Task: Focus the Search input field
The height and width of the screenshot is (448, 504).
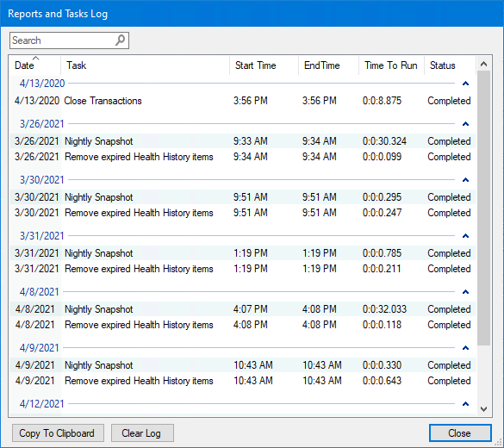Action: [x=63, y=40]
